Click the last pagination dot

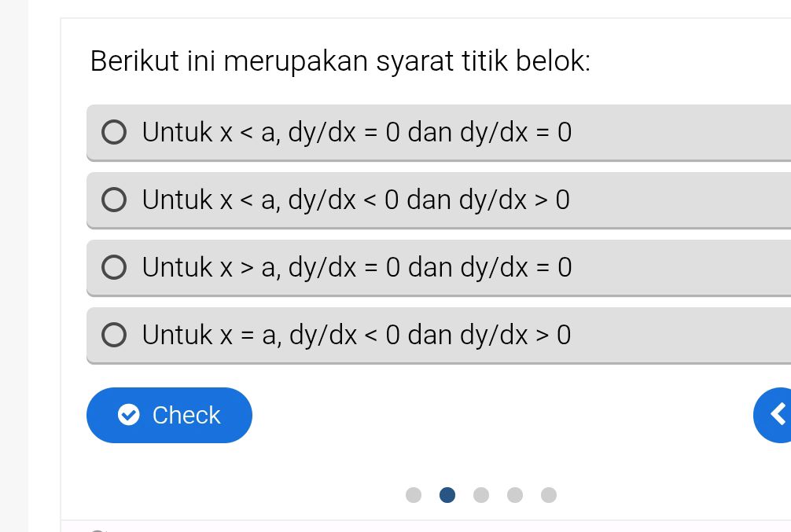(x=549, y=495)
